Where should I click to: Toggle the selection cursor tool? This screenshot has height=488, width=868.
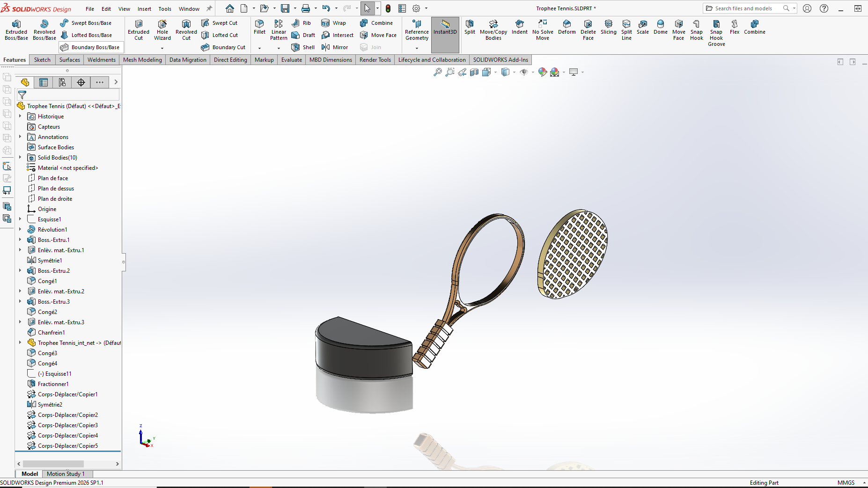pyautogui.click(x=368, y=8)
